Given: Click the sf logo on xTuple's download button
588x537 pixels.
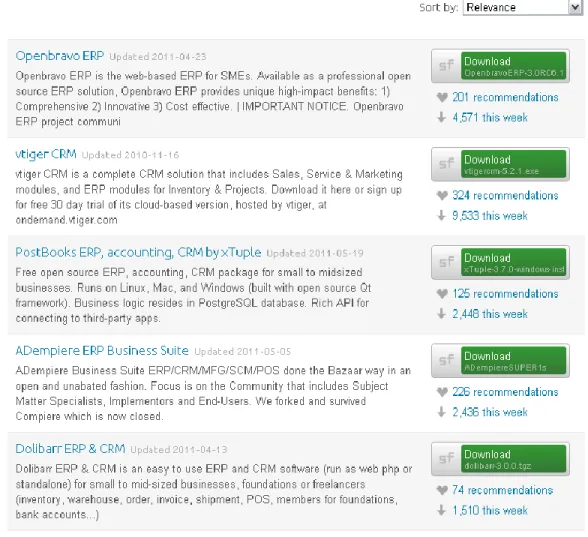Looking at the screenshot, I should (446, 262).
